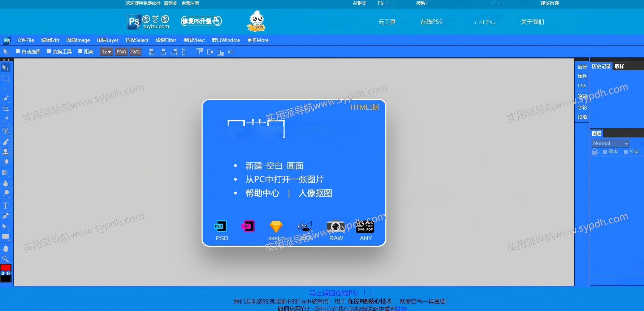Click 新建-空白-画面 link
The image size is (644, 311).
pos(275,166)
